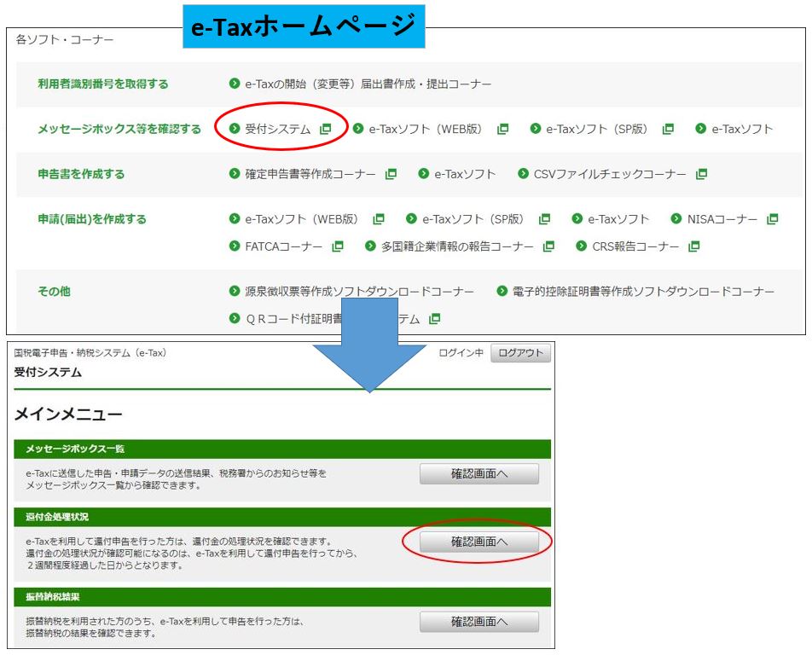Open the CRS報告コーナー link
Screen dimensions: 812x655
pos(635,246)
